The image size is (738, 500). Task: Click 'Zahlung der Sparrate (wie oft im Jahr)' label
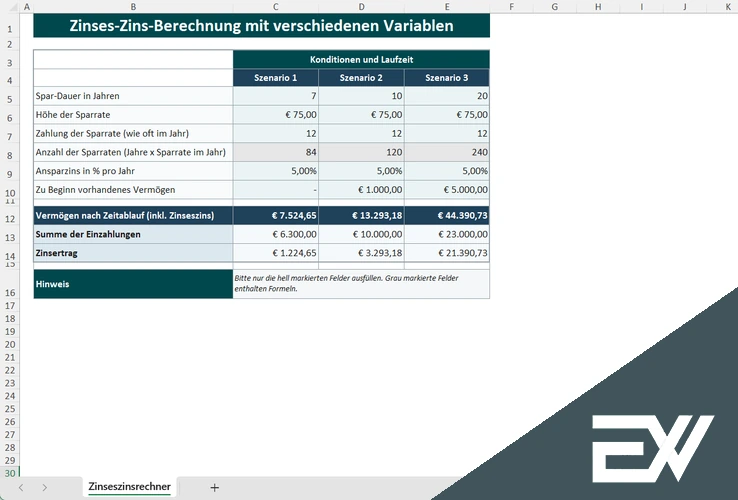point(112,134)
